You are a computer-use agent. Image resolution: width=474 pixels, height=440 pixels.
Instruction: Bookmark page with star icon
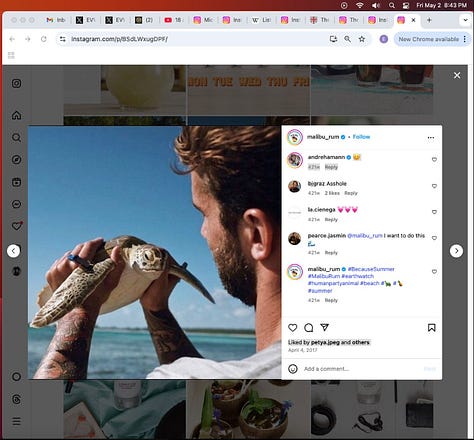pyautogui.click(x=362, y=39)
